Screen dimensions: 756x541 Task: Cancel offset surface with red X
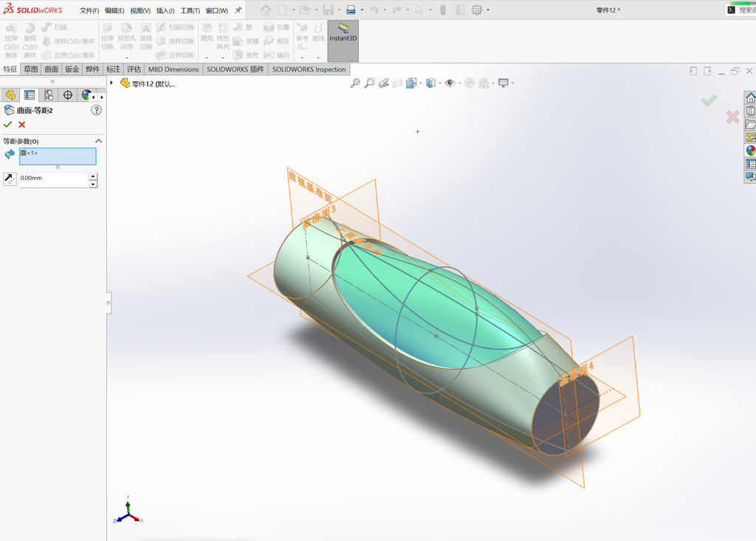[x=21, y=125]
